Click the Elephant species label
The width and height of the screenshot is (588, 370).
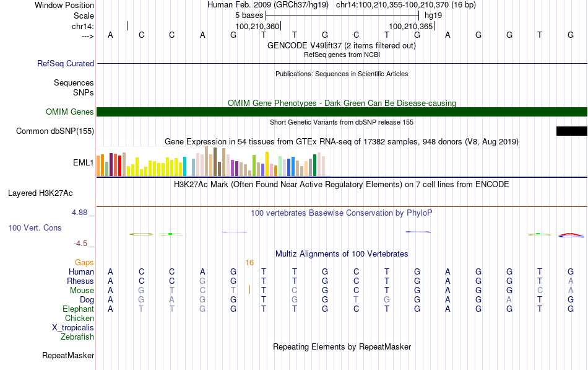pyautogui.click(x=78, y=309)
